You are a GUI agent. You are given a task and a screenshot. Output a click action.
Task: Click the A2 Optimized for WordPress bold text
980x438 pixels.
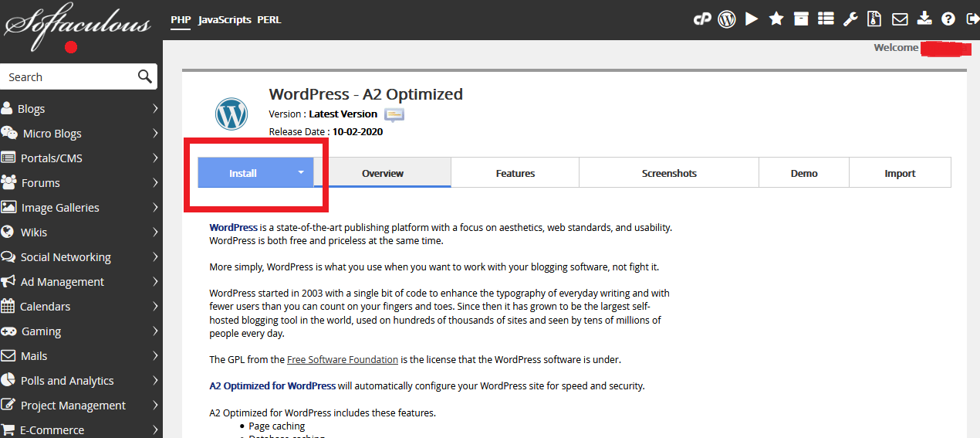click(272, 385)
